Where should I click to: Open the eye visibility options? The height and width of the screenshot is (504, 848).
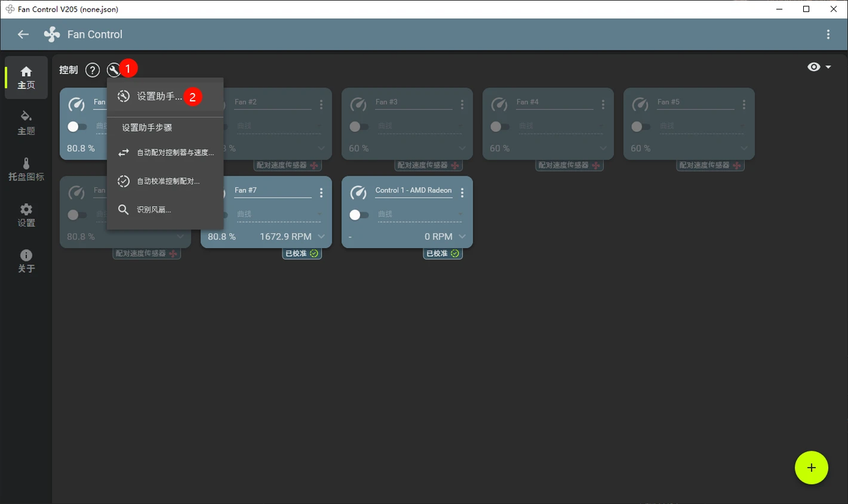pos(819,67)
